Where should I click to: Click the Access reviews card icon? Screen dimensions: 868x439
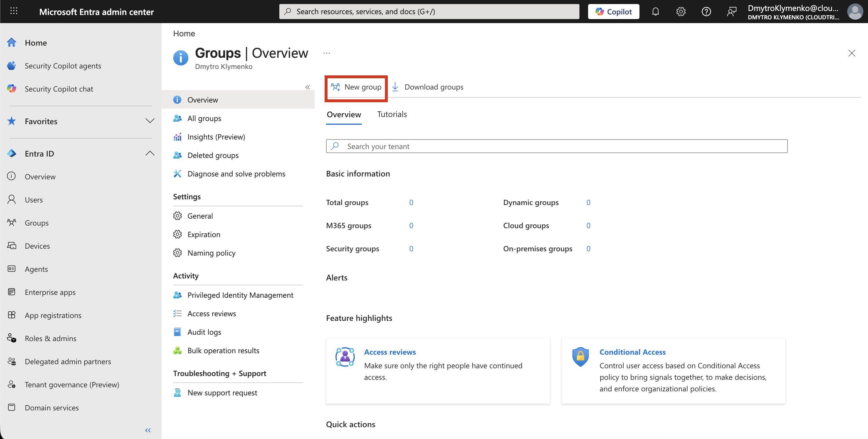tap(345, 357)
